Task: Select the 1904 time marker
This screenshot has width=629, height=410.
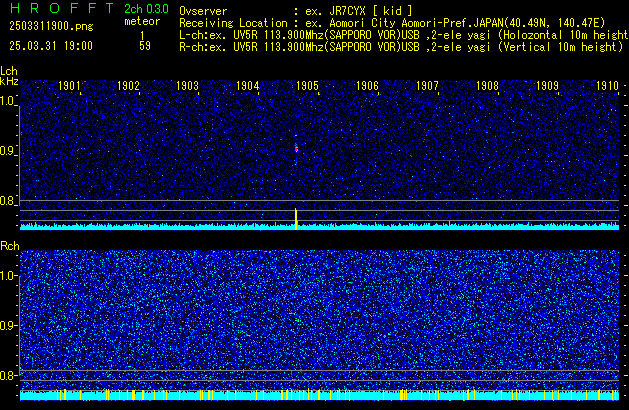Action: pyautogui.click(x=248, y=86)
